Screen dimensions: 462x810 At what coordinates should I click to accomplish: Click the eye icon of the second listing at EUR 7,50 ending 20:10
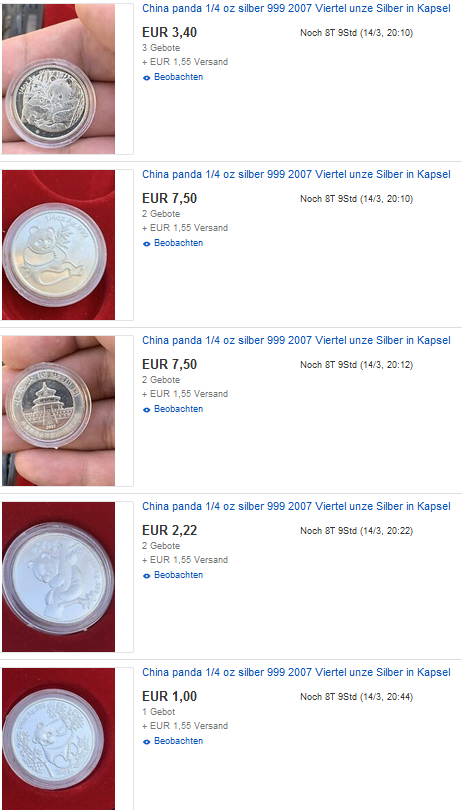point(146,244)
